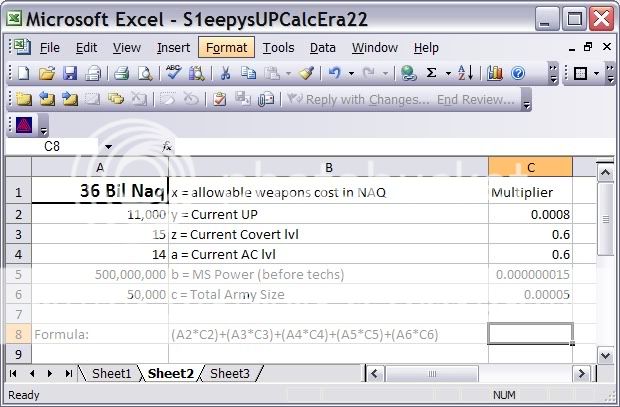
Task: Click the AutoSum sigma icon
Action: tap(432, 73)
